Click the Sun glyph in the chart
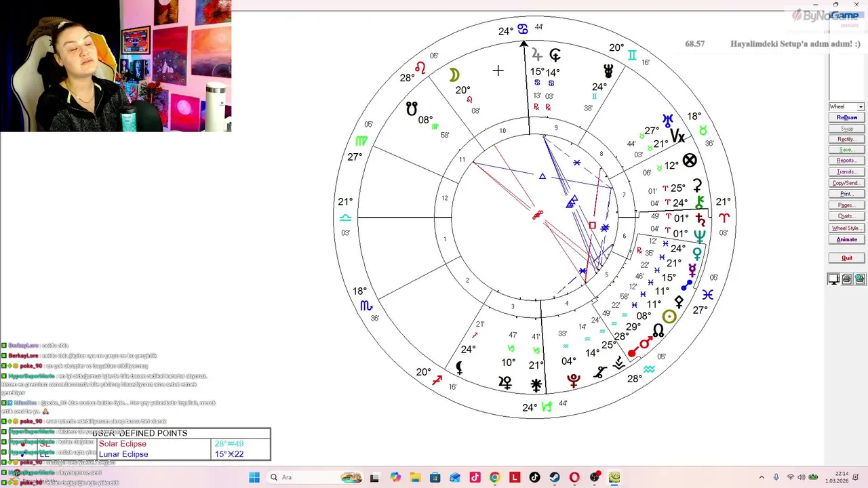The width and height of the screenshot is (868, 488). 669,317
